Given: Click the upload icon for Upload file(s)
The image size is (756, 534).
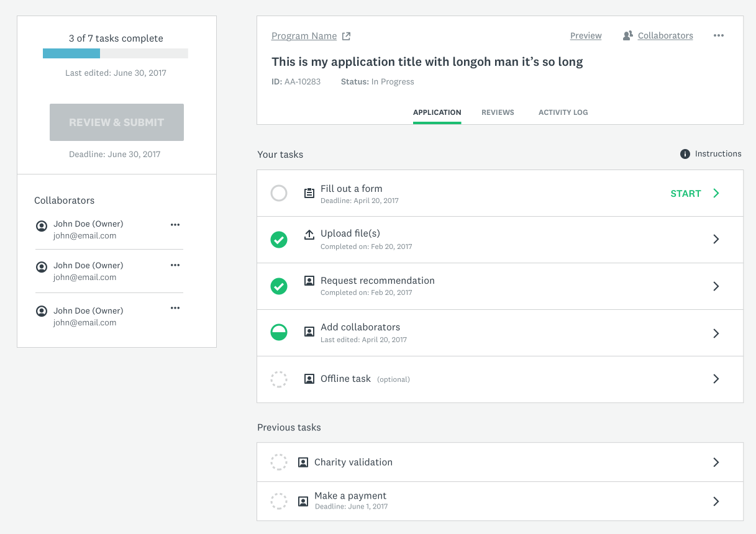Looking at the screenshot, I should coord(309,235).
